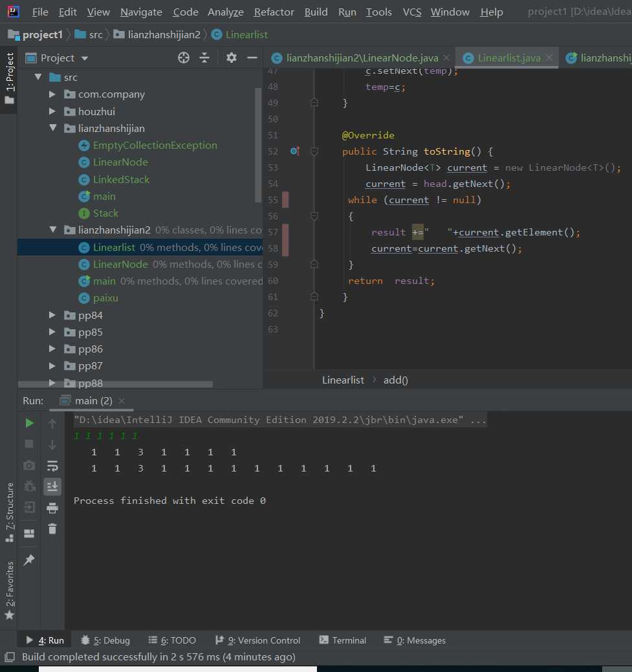Close the Linearlist.java tab
This screenshot has width=632, height=672.
coord(549,58)
